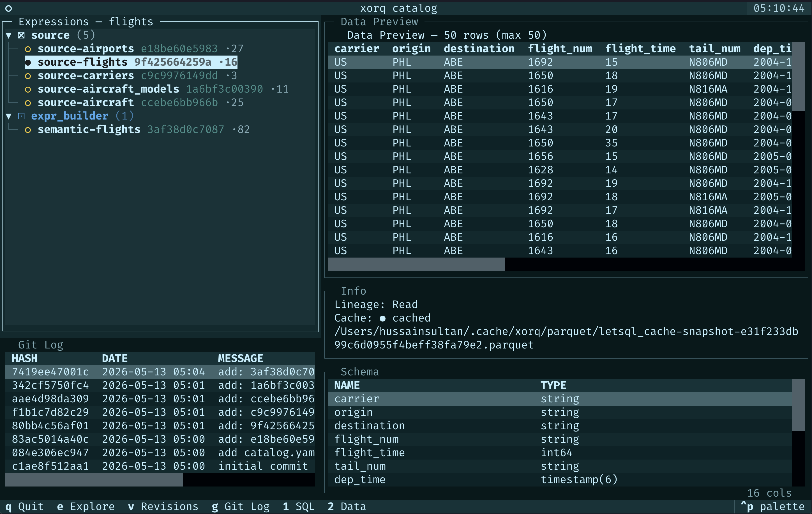Toggle the expr_builder group box icon

tap(21, 116)
